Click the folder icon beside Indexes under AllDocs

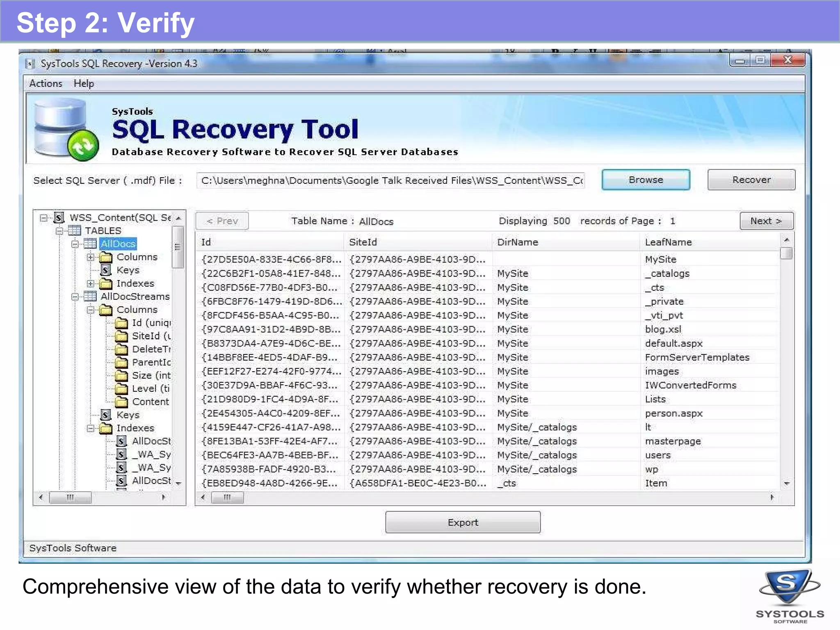pyautogui.click(x=106, y=283)
